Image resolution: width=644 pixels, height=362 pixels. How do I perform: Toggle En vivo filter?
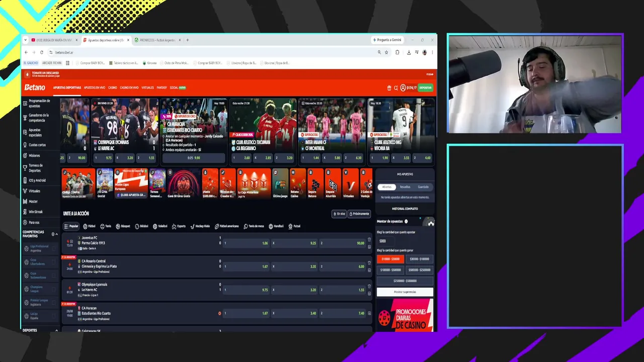(x=339, y=214)
